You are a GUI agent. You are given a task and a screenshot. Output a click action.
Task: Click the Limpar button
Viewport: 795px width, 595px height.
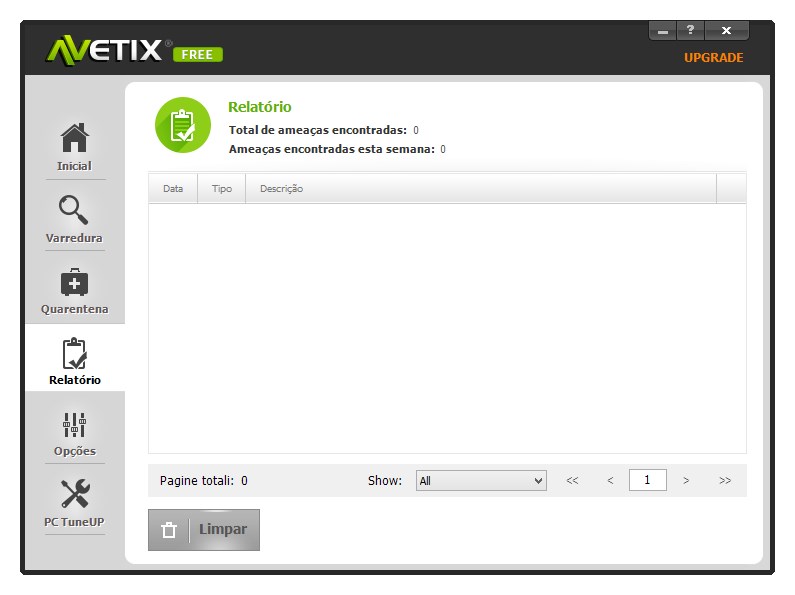pyautogui.click(x=204, y=530)
